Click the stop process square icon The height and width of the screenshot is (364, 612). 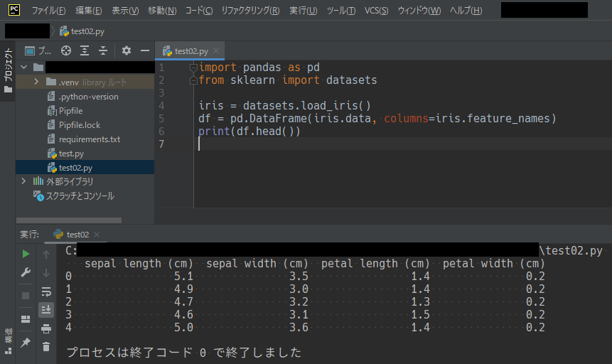pos(26,296)
